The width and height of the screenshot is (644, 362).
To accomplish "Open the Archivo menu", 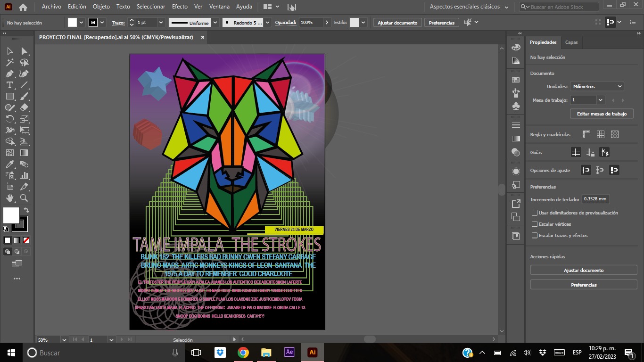I will click(51, 7).
